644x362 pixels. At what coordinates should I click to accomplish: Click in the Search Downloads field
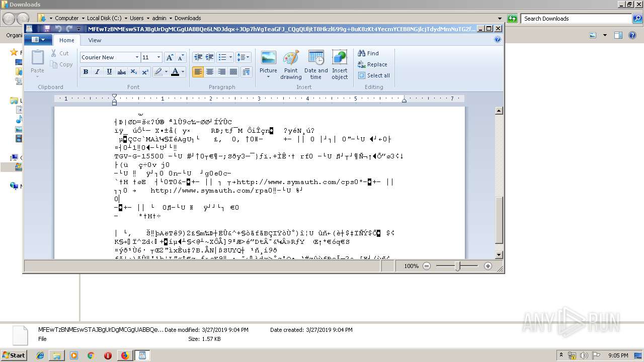coord(576,19)
